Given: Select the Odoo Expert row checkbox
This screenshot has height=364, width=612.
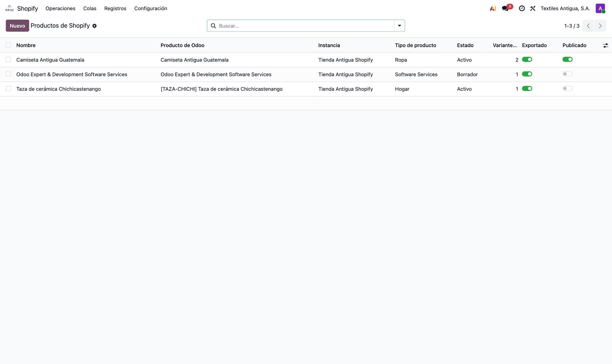Looking at the screenshot, I should (x=8, y=74).
